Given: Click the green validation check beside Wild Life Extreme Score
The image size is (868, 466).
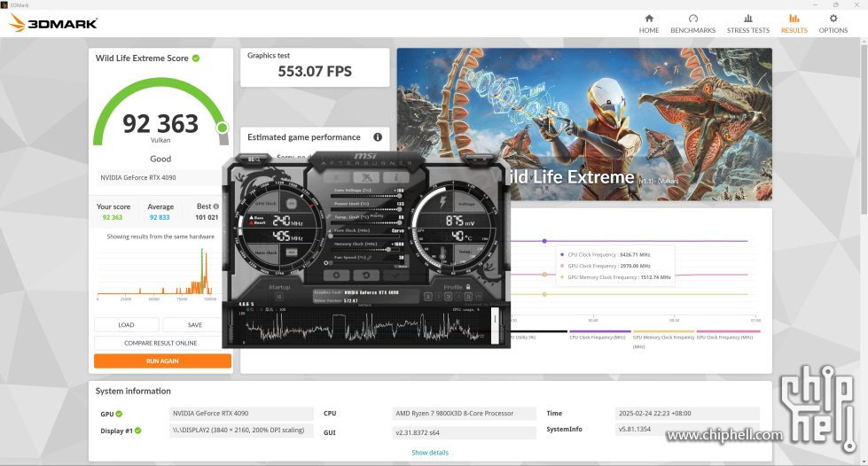Looking at the screenshot, I should pos(196,58).
